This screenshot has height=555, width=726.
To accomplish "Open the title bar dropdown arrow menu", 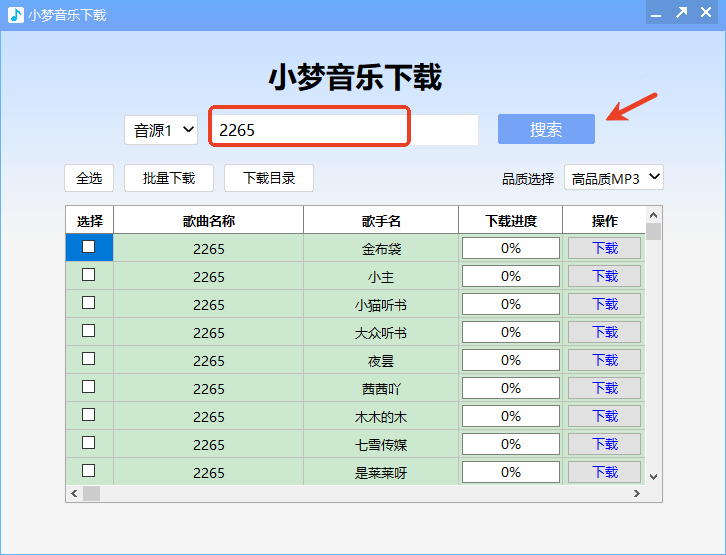I will 654,13.
